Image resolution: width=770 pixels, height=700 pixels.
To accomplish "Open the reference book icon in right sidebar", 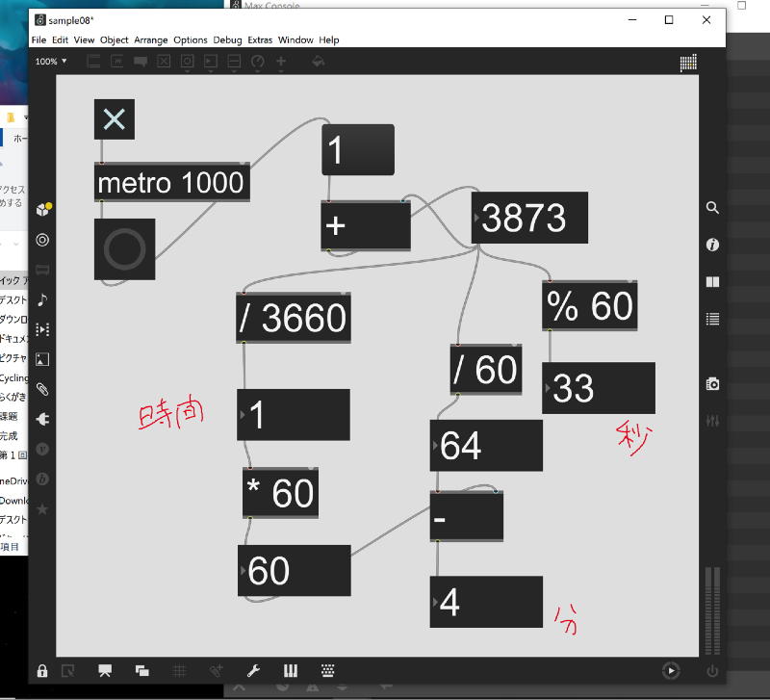I will pyautogui.click(x=712, y=282).
